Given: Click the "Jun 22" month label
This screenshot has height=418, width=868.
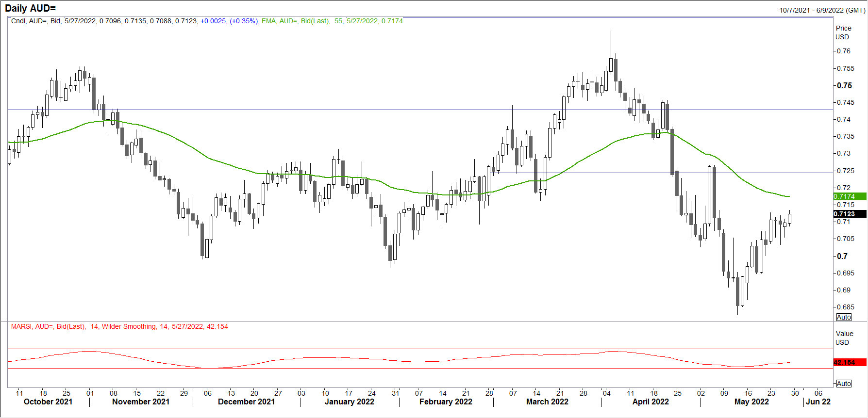Looking at the screenshot, I should coord(818,402).
